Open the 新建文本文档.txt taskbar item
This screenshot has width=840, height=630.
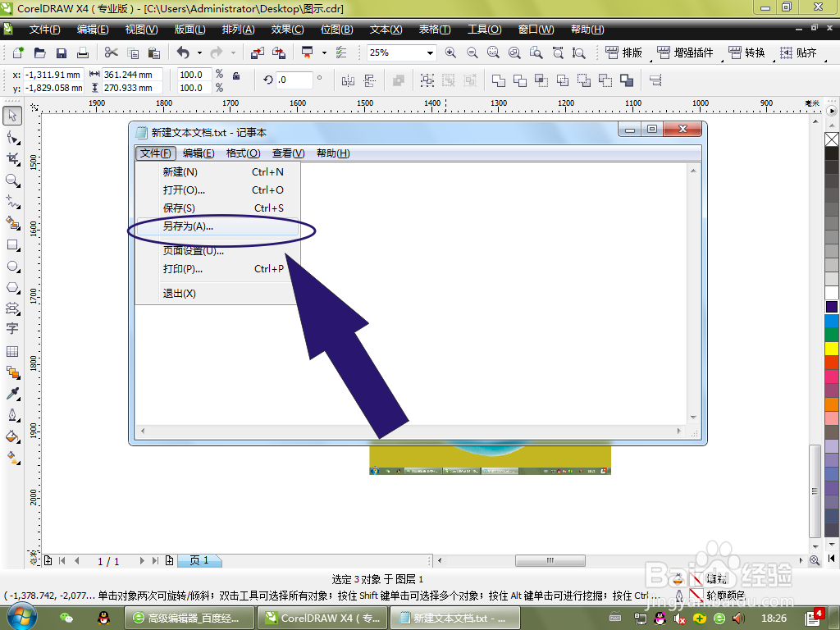coord(454,618)
